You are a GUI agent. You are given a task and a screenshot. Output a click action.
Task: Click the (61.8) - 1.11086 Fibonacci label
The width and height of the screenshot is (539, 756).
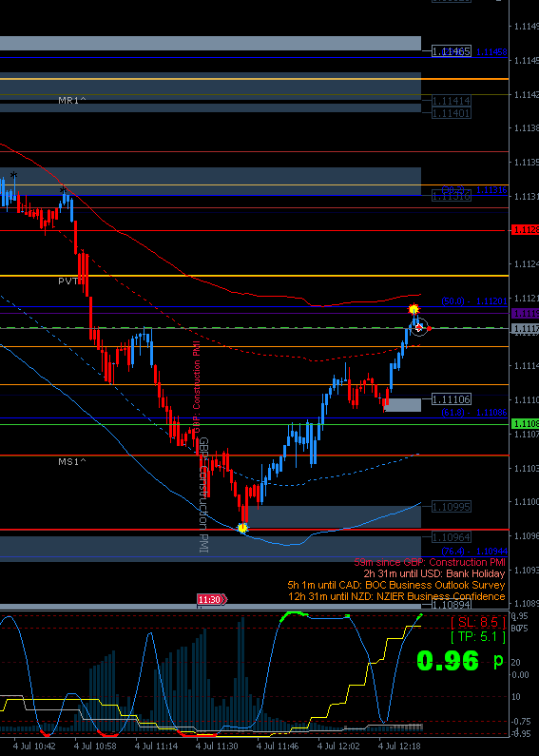coord(474,413)
